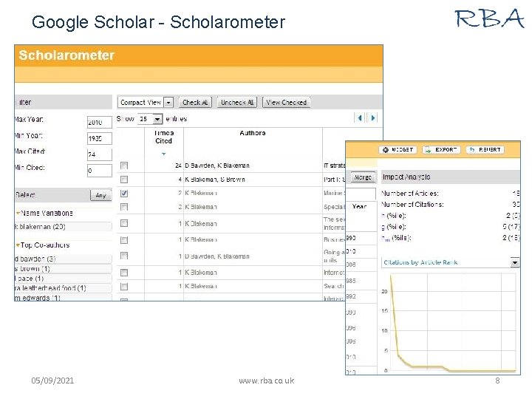This screenshot has width=532, height=399.
Task: Click the Max Cited input field
Action: click(x=100, y=154)
